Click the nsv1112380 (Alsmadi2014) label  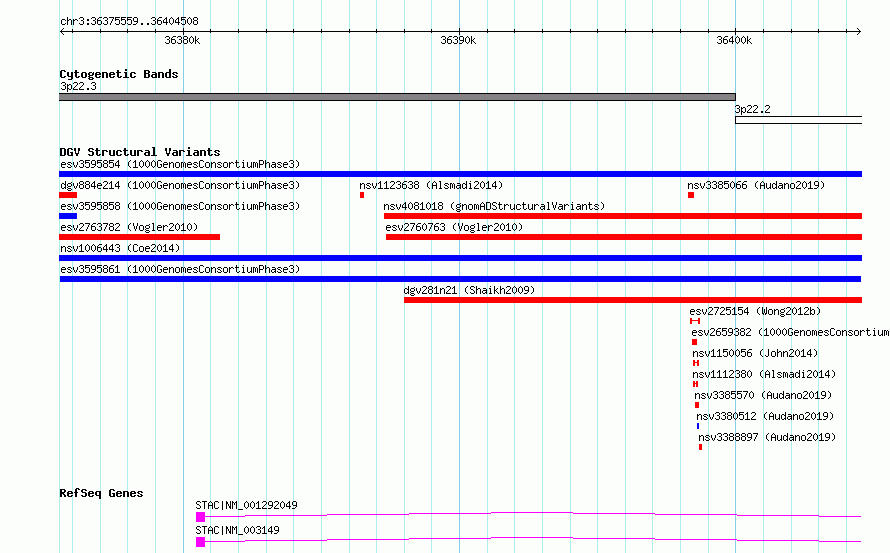pos(764,374)
